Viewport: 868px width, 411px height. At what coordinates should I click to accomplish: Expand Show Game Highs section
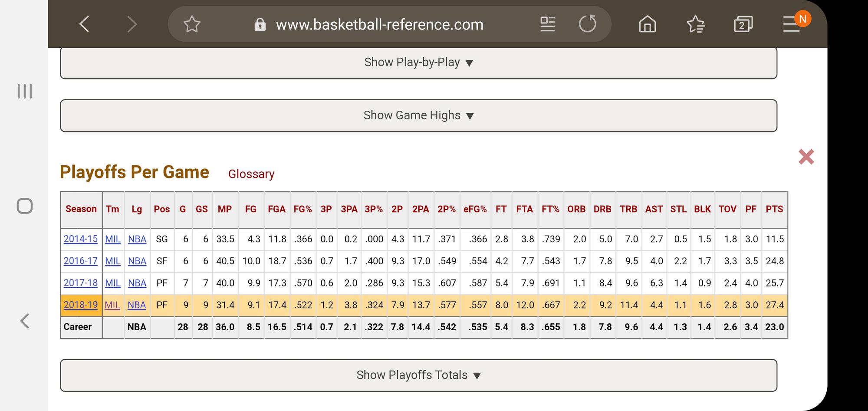pyautogui.click(x=418, y=116)
